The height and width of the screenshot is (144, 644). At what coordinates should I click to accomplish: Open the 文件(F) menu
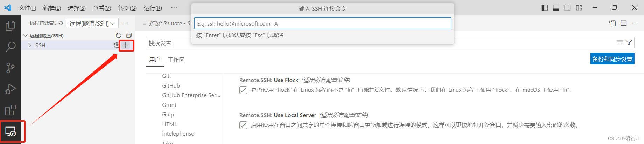coord(27,8)
